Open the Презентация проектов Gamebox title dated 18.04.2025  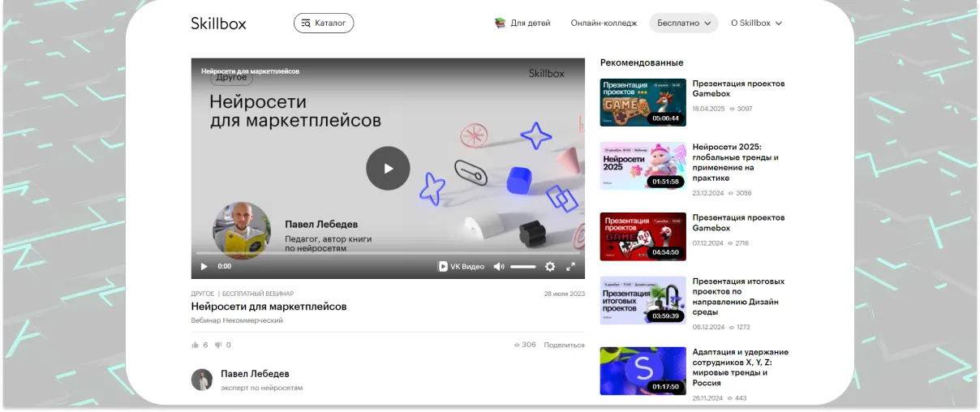click(x=738, y=88)
